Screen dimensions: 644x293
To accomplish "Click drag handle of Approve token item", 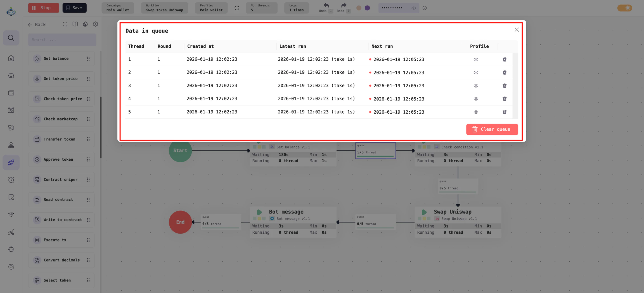I will (88, 159).
